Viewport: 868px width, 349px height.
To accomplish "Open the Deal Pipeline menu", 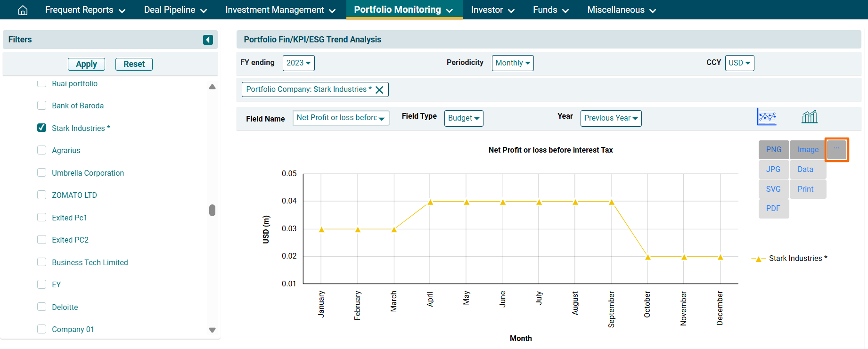I will coord(175,10).
